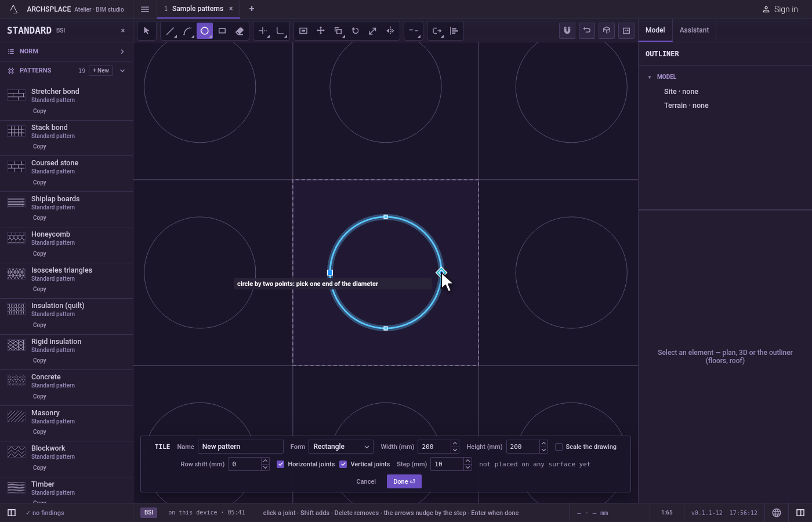812x522 pixels.
Task: Select the move cross-arrows tool
Action: pyautogui.click(x=321, y=31)
